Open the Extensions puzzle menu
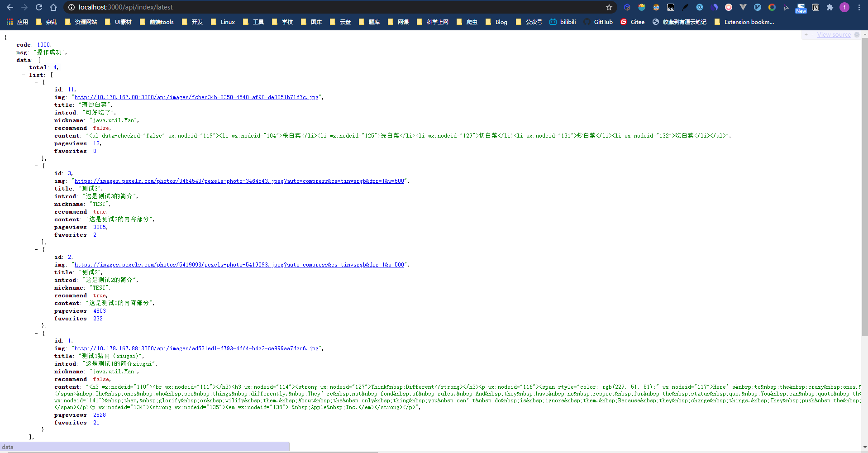The image size is (868, 453). [830, 7]
